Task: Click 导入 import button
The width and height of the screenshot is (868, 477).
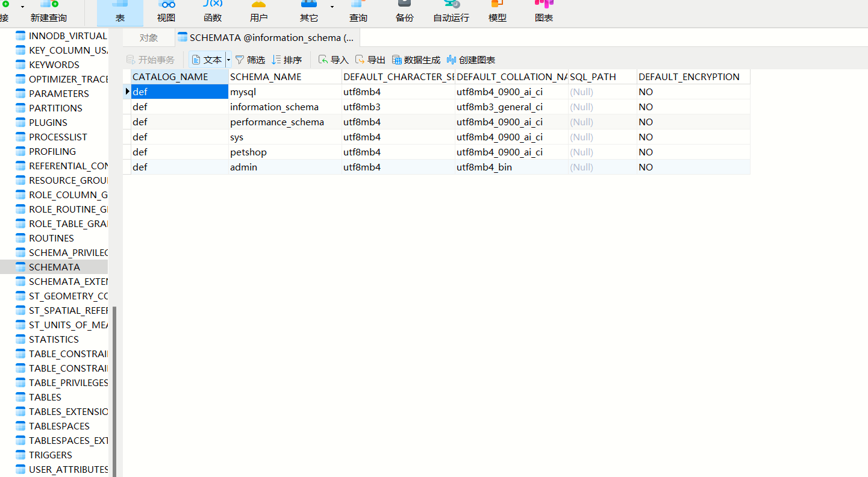Action: tap(334, 60)
